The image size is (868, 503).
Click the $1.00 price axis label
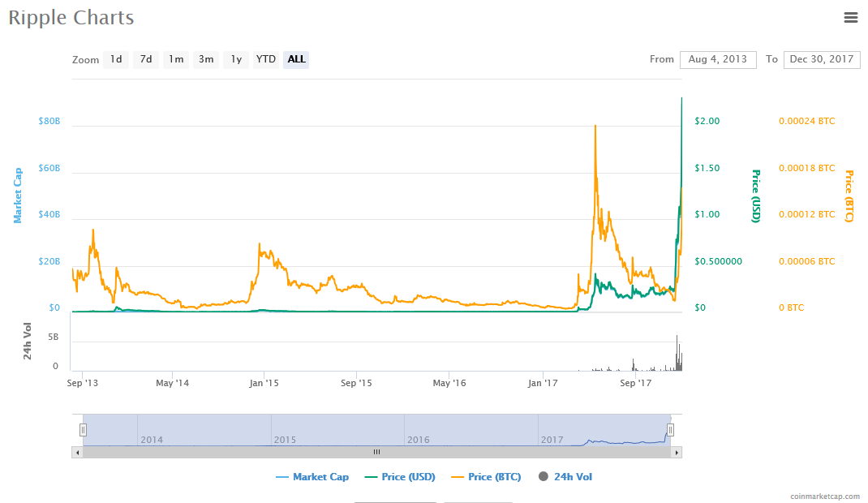(707, 215)
